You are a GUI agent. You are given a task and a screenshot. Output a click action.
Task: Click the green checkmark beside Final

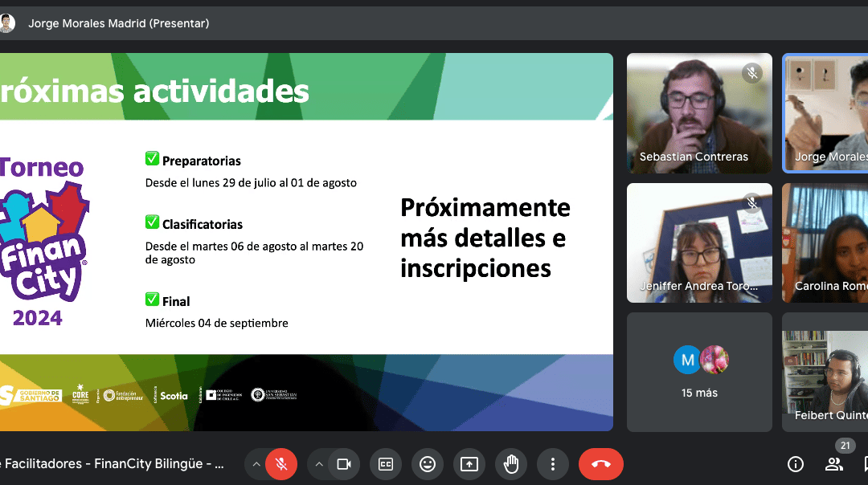(152, 300)
